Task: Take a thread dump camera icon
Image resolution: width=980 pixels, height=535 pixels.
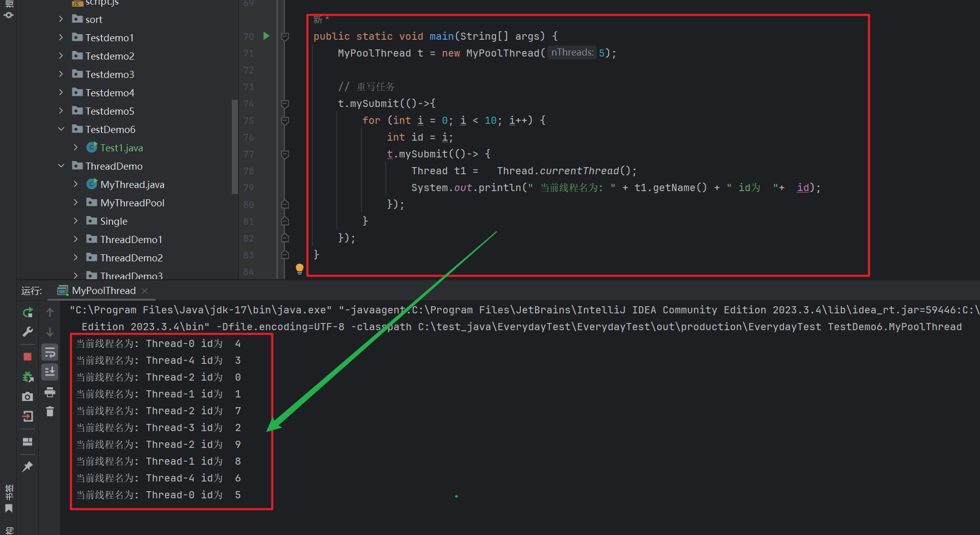Action: [28, 396]
